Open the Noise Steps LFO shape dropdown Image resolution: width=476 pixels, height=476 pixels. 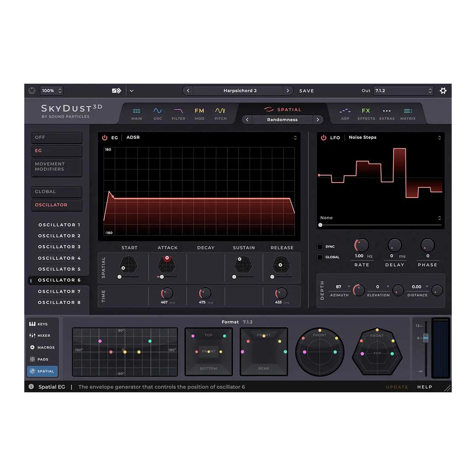439,138
